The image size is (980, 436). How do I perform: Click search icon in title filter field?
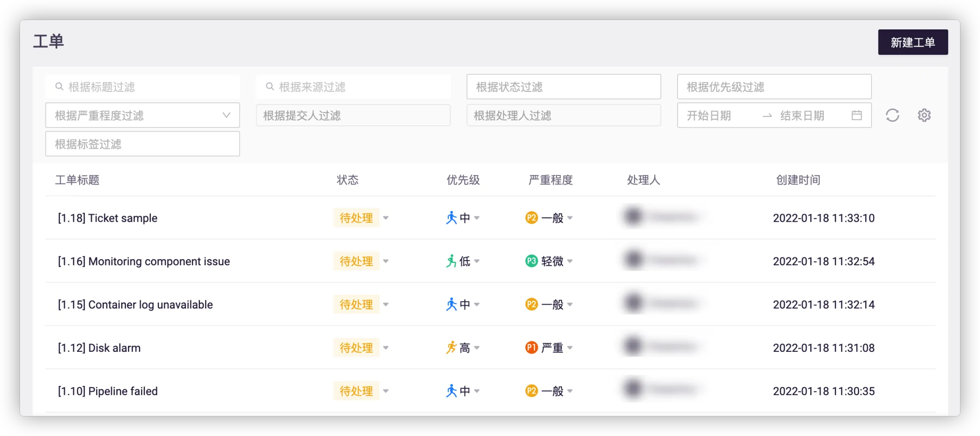pos(59,87)
